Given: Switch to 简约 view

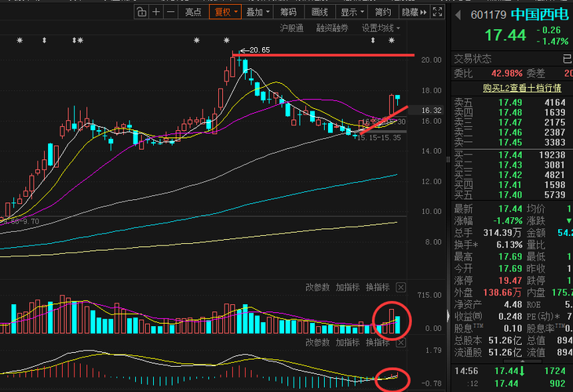Looking at the screenshot, I should [x=382, y=12].
